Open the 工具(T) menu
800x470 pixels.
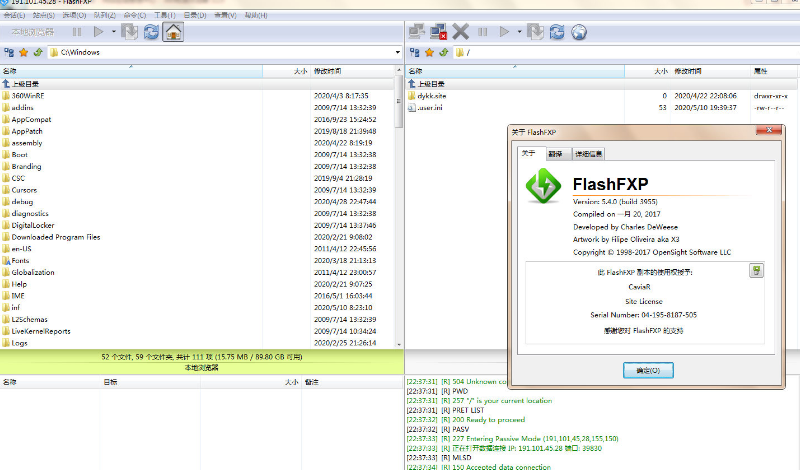[x=165, y=15]
